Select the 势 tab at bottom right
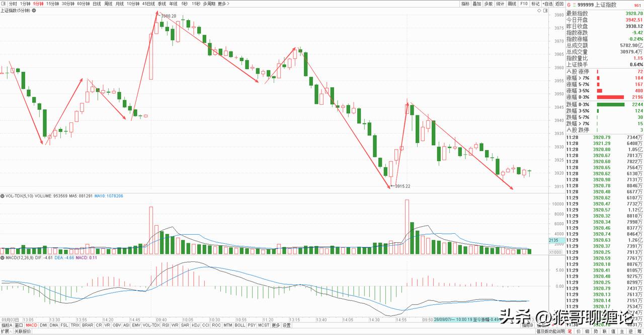Image resolution: width=644 pixels, height=335 pixels. [x=596, y=331]
